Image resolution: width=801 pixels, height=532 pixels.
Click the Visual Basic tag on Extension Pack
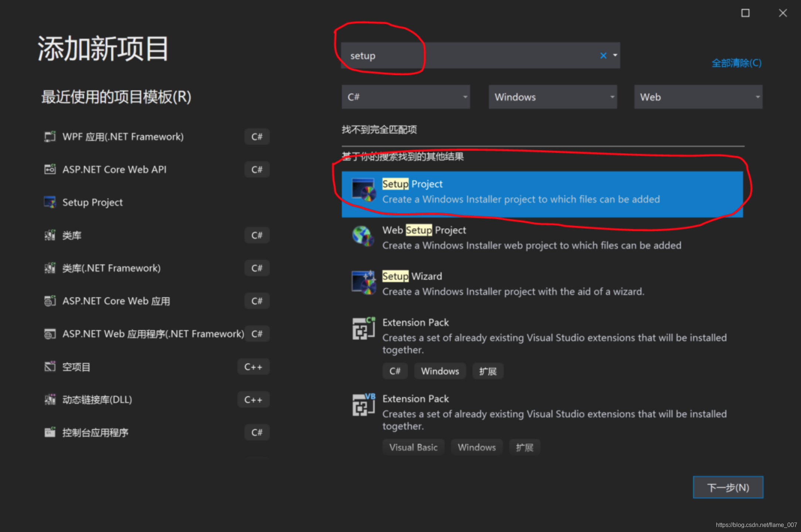(x=413, y=447)
